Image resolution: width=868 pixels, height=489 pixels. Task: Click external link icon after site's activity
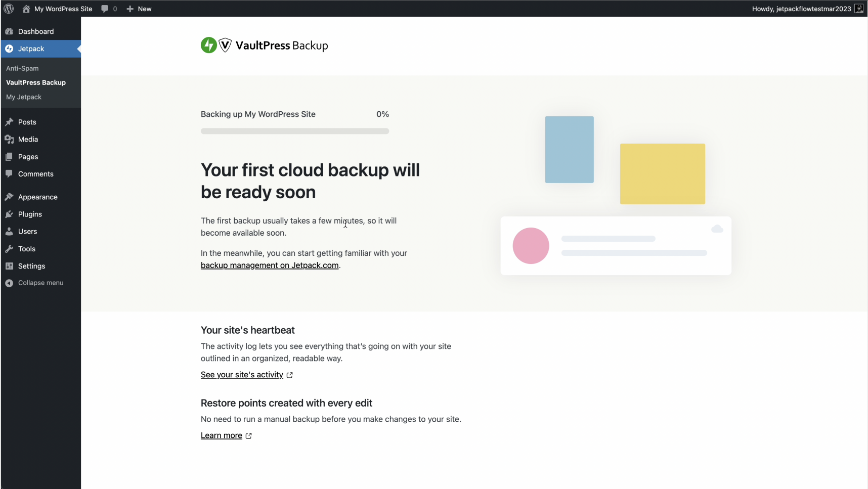click(x=290, y=375)
